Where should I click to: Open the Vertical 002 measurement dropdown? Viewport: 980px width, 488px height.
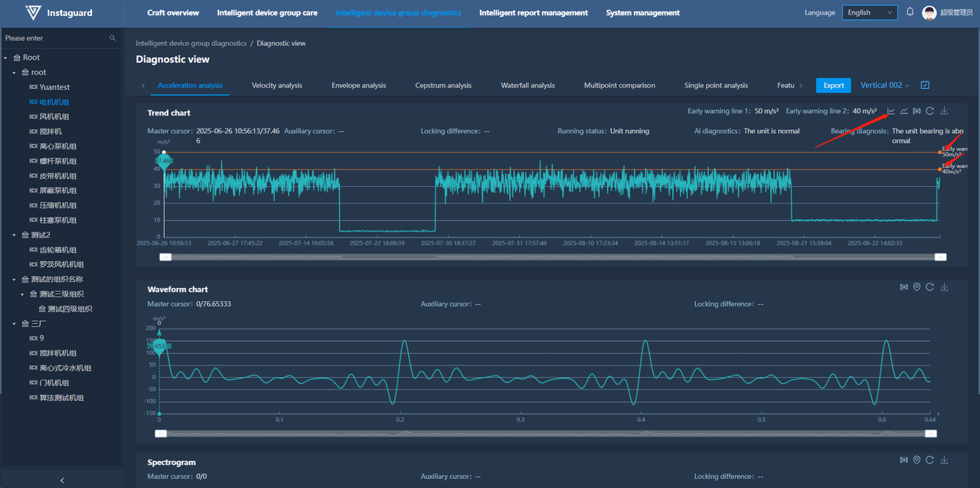pyautogui.click(x=885, y=85)
